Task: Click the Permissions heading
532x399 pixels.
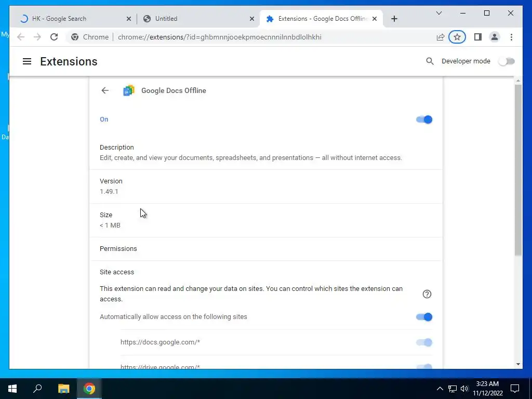Action: coord(118,249)
